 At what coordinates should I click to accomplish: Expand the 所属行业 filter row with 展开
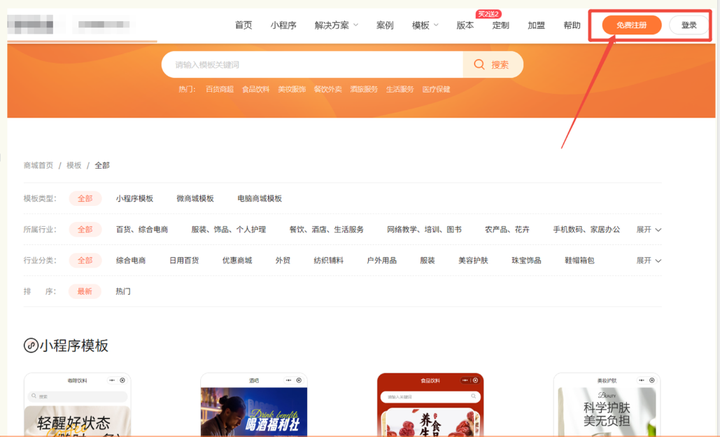(649, 230)
